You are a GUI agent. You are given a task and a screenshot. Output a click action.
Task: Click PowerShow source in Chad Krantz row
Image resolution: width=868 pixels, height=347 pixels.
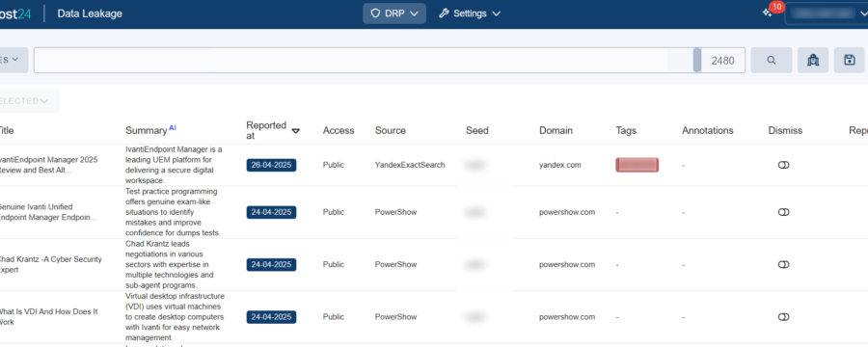click(395, 264)
